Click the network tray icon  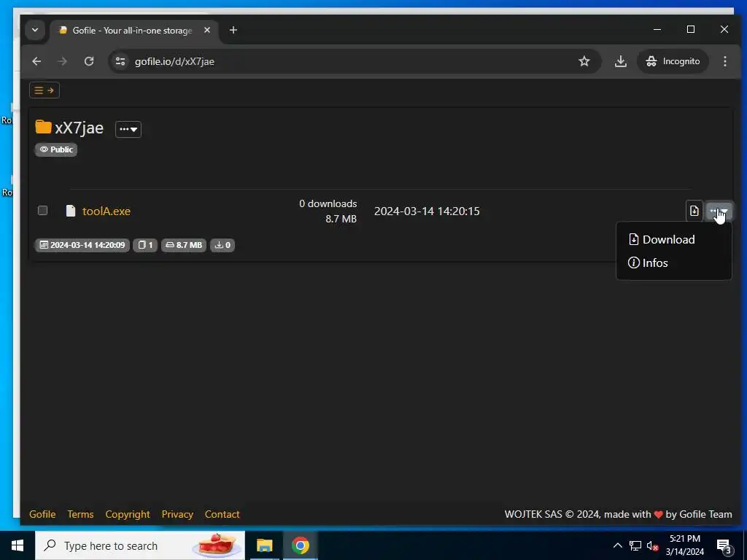[635, 545]
